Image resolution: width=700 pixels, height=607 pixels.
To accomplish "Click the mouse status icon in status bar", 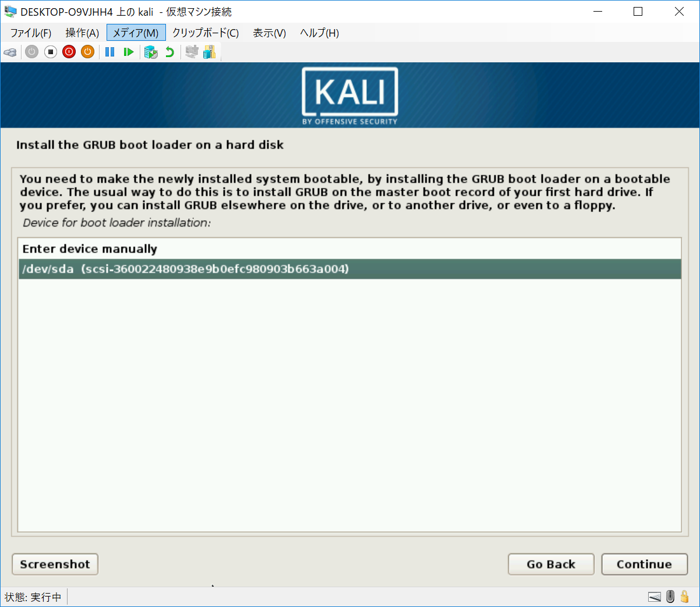I will 670,597.
